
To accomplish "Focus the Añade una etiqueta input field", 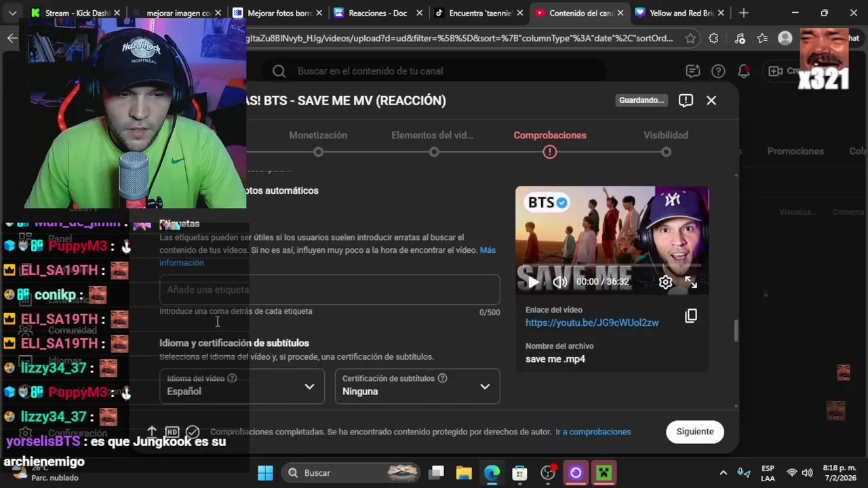I will (330, 289).
